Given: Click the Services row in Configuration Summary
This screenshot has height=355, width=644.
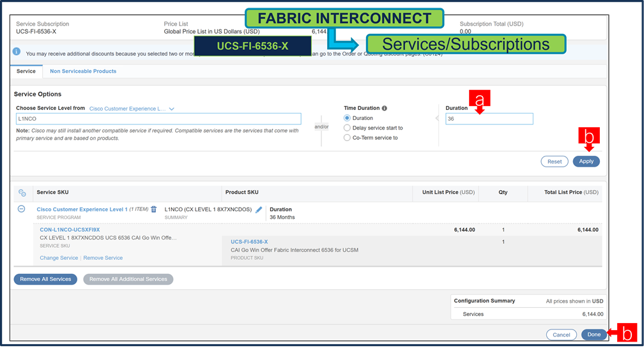Looking at the screenshot, I should pyautogui.click(x=528, y=314).
